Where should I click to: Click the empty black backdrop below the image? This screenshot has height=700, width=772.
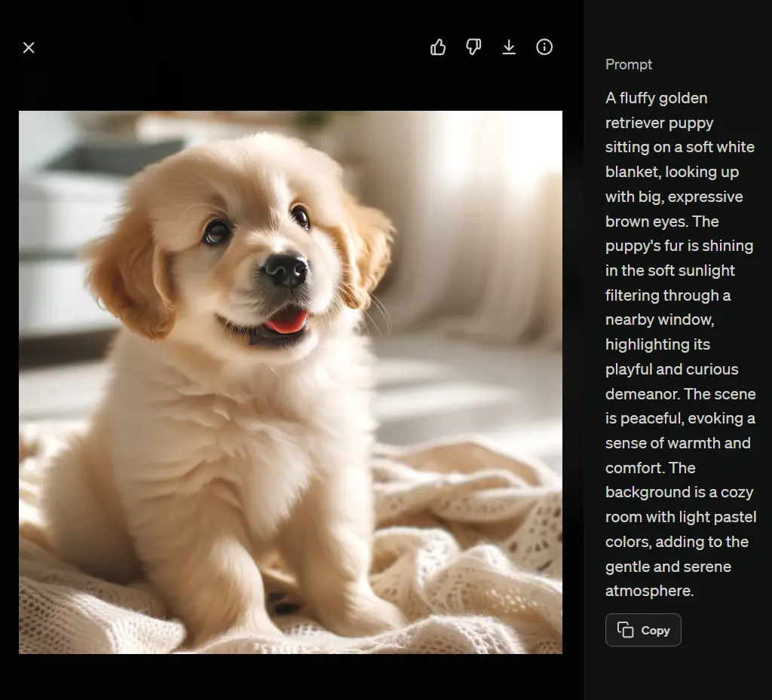pyautogui.click(x=290, y=677)
